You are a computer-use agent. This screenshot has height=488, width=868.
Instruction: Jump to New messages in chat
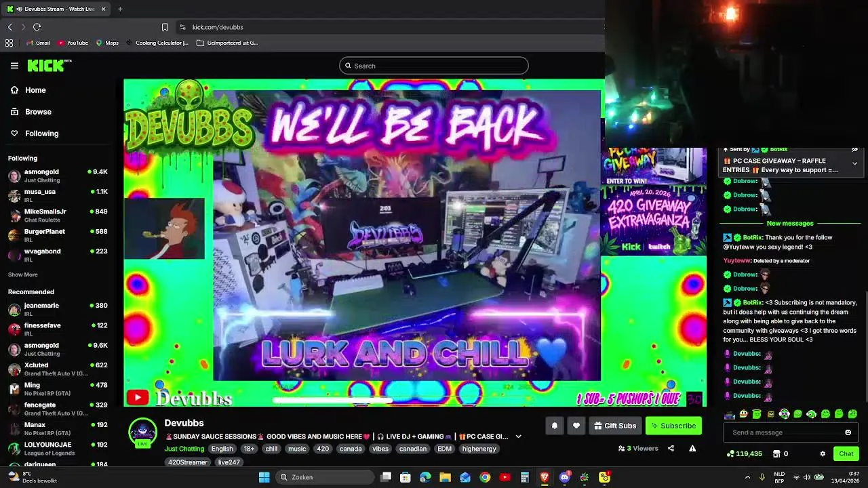pos(790,223)
